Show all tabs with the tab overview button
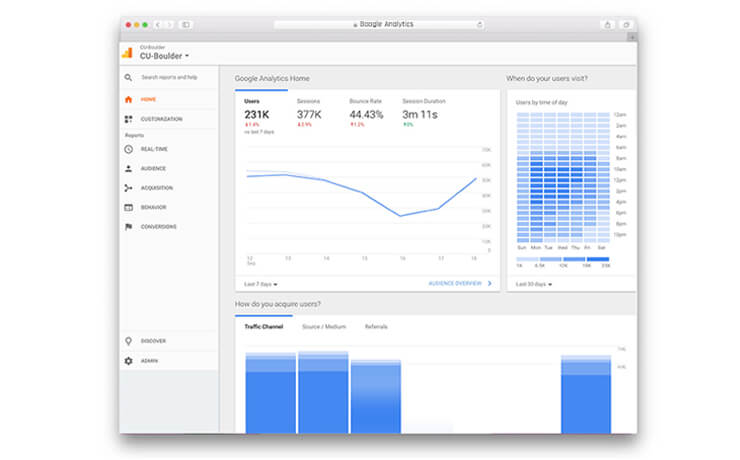Screen dimensions: 740x460 [626, 25]
